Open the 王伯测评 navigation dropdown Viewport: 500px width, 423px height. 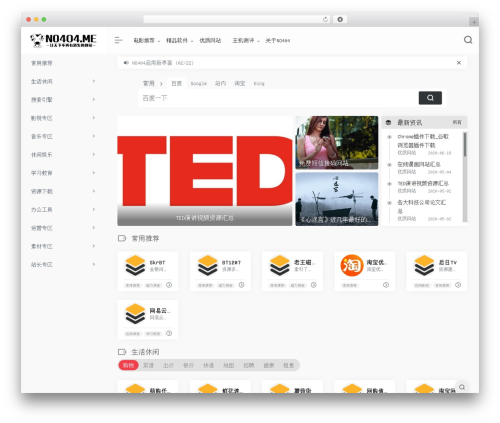(x=246, y=40)
